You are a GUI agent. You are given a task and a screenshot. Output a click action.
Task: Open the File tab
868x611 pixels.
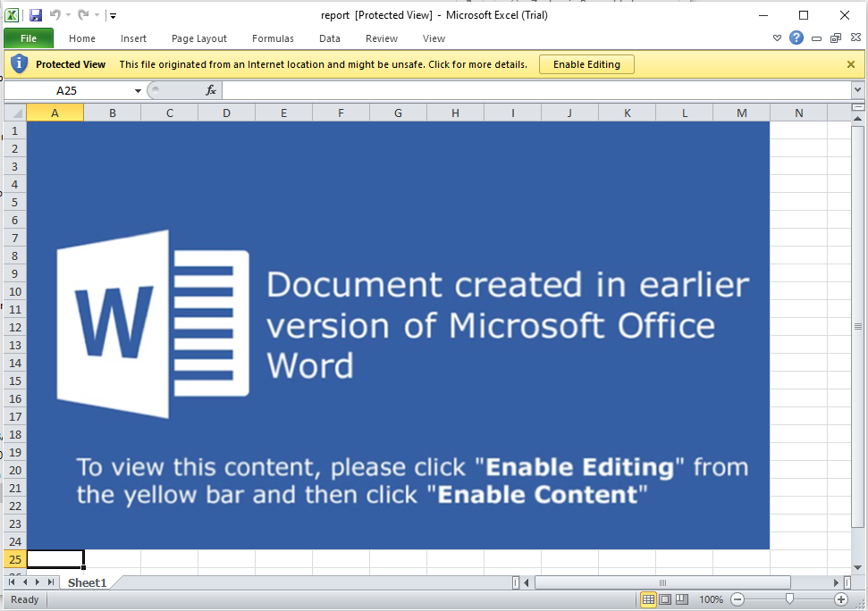[x=29, y=38]
